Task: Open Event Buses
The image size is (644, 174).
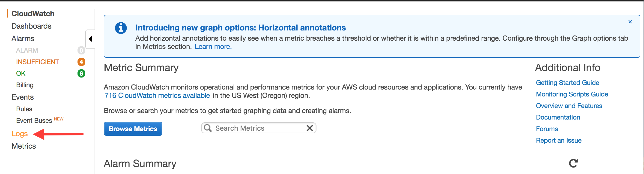Action: point(34,120)
